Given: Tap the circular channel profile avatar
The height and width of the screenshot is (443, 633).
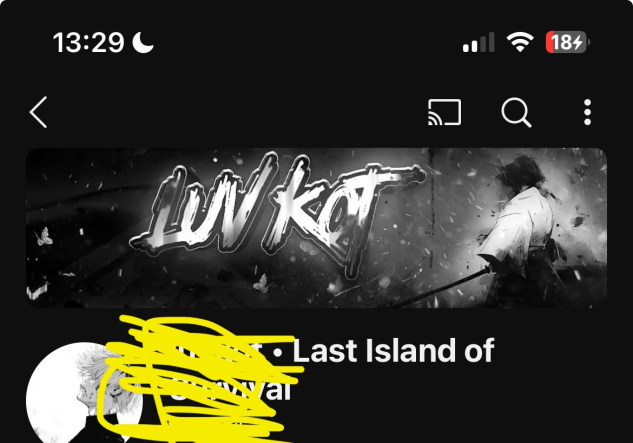Looking at the screenshot, I should [84, 393].
